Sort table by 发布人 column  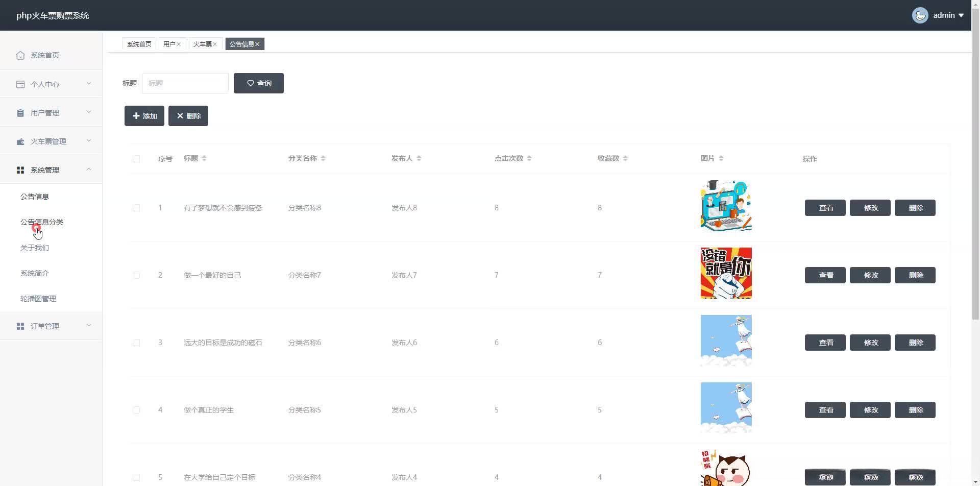(419, 158)
